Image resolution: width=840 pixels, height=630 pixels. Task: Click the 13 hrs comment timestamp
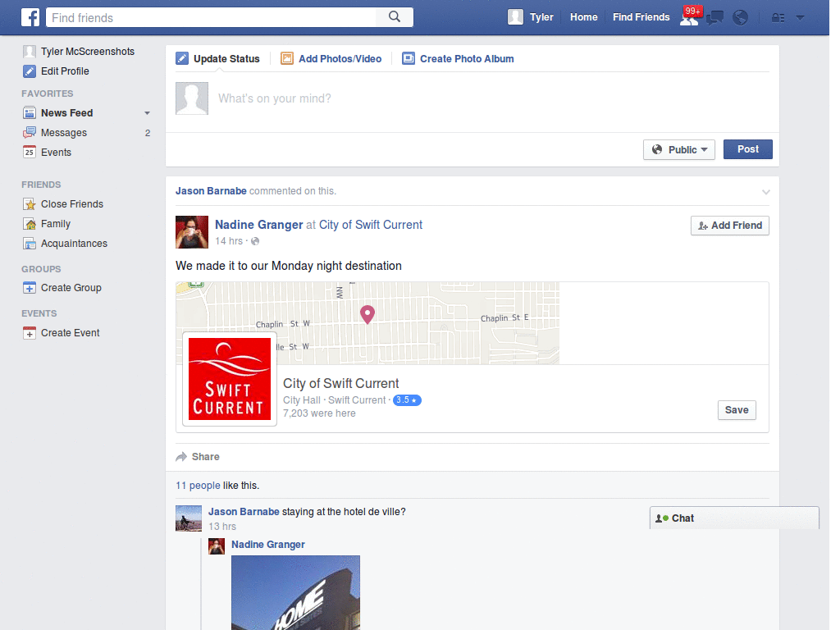[x=222, y=527]
